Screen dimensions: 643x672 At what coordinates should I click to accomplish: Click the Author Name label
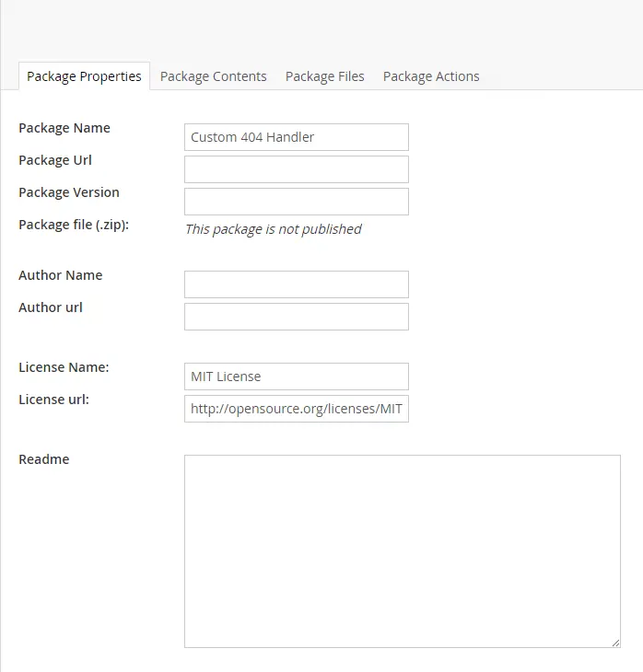(x=60, y=275)
